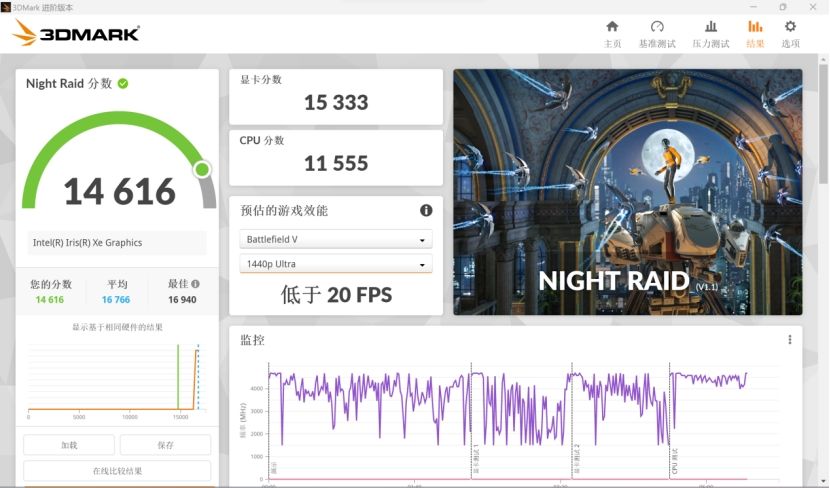Click the average score 16 766
The width and height of the screenshot is (830, 488).
[116, 300]
